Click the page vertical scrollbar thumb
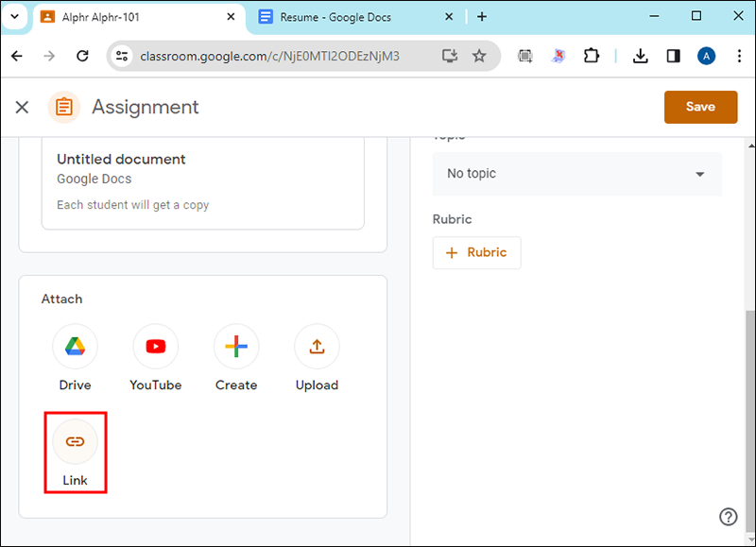This screenshot has width=756, height=547. coord(750,419)
